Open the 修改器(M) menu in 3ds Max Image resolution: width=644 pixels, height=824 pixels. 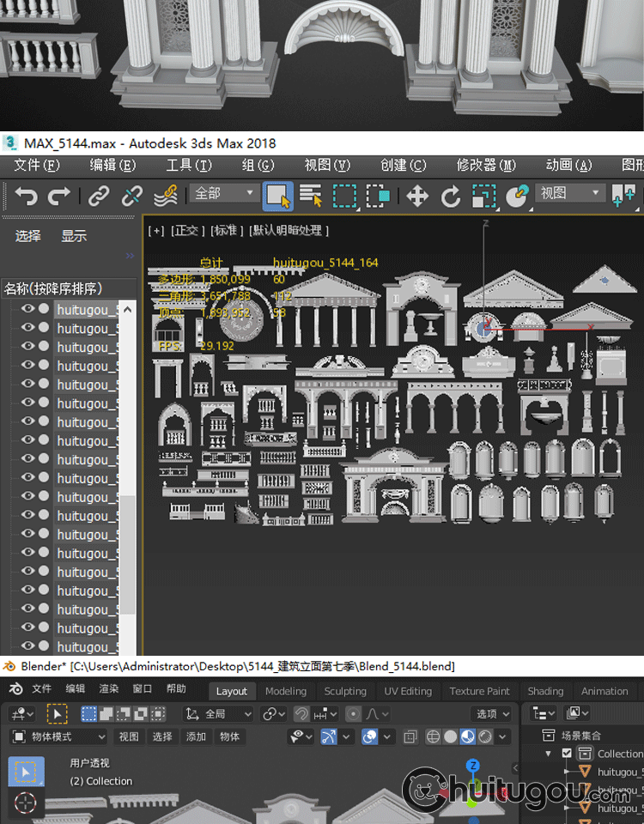coord(486,165)
